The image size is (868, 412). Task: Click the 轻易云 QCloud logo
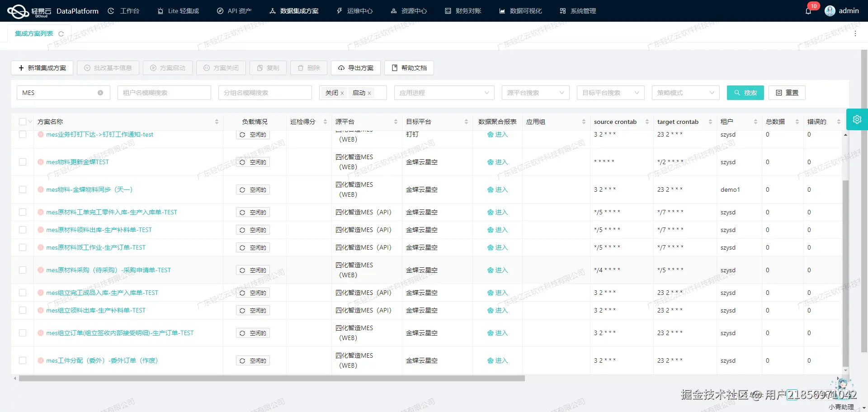[x=18, y=10]
